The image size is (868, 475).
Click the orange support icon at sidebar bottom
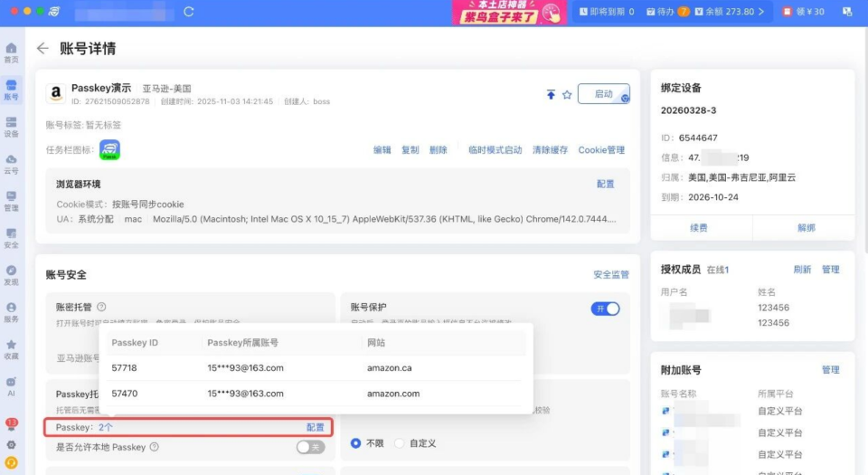click(x=11, y=462)
